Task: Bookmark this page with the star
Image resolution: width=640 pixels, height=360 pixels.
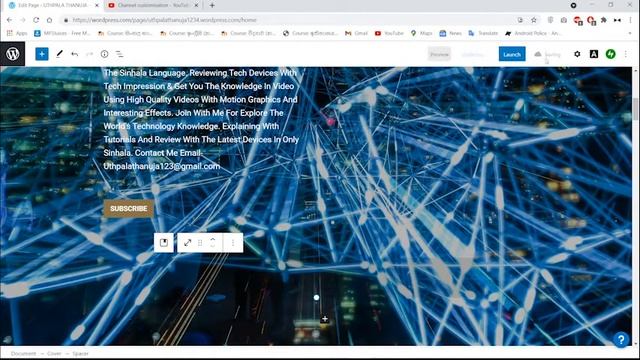Action: point(533,20)
